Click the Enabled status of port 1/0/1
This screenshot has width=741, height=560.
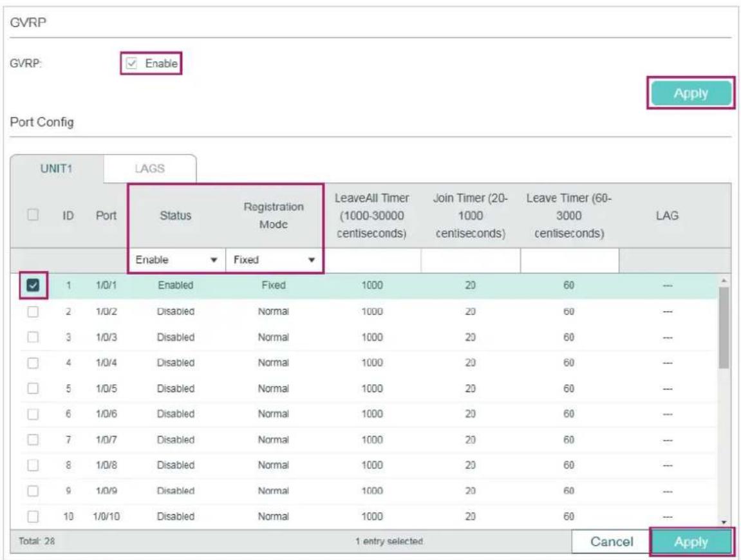tap(175, 285)
